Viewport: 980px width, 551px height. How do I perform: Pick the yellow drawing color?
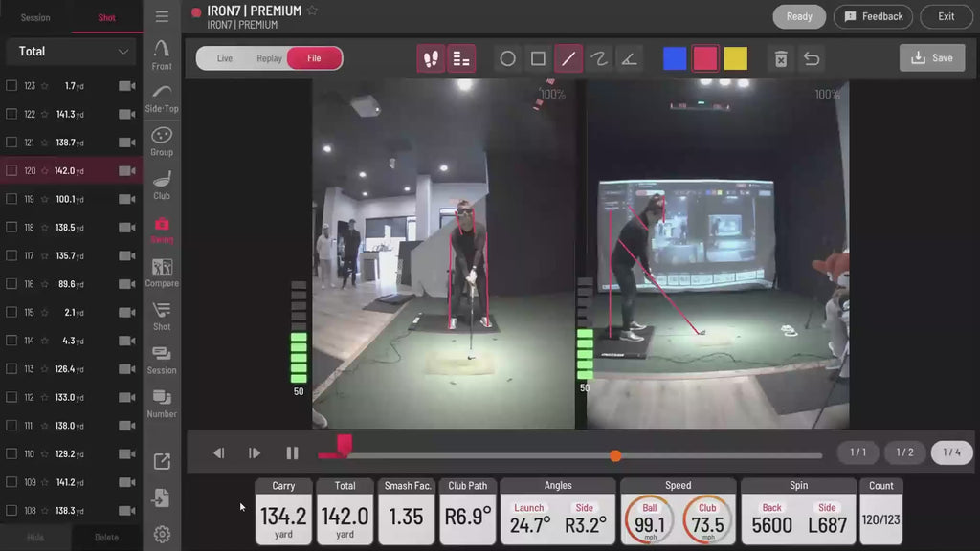736,58
